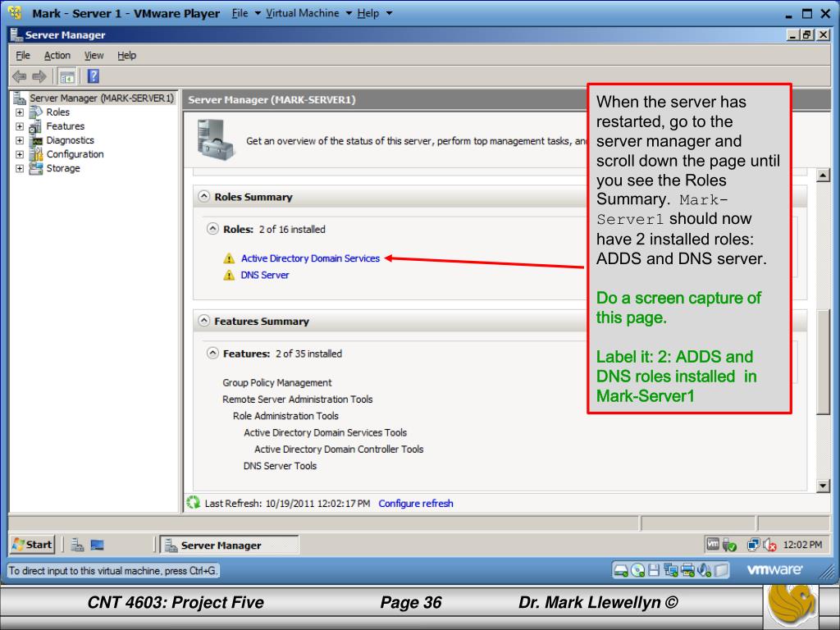840x630 pixels.
Task: Click the Roles tree node icon
Action: (x=36, y=112)
